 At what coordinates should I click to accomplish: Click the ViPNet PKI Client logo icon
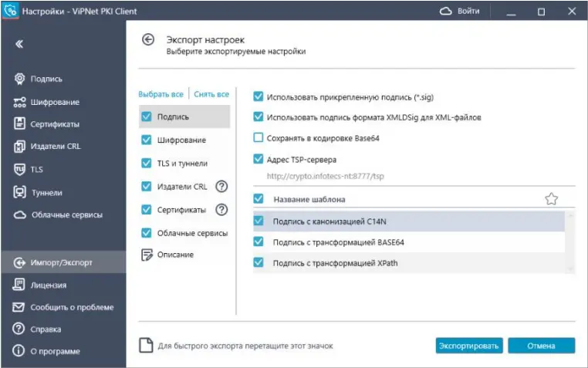coord(10,11)
